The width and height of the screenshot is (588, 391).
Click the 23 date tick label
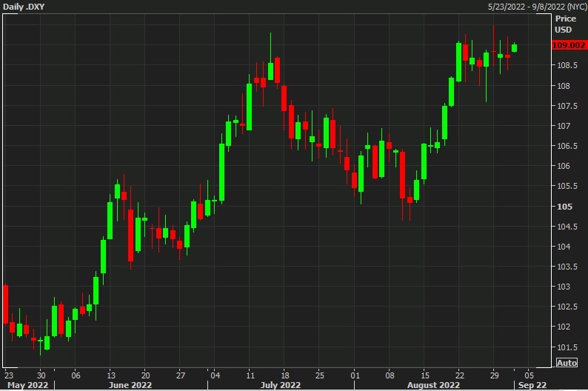8,375
